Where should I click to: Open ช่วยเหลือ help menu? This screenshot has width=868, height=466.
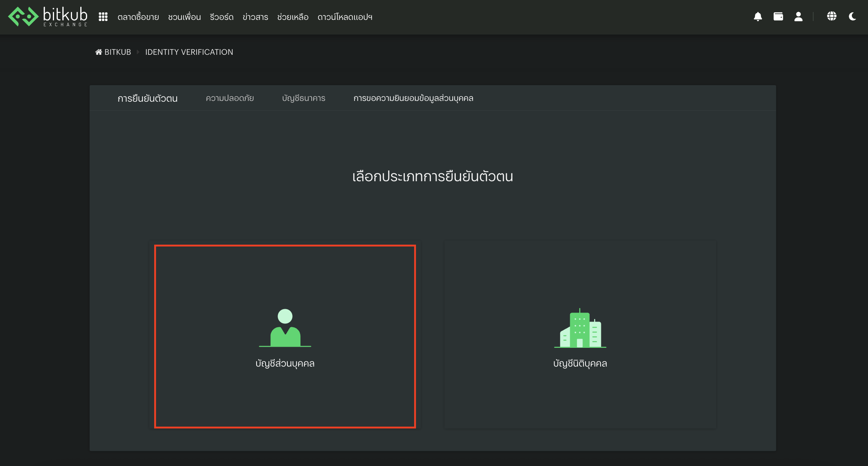click(293, 17)
